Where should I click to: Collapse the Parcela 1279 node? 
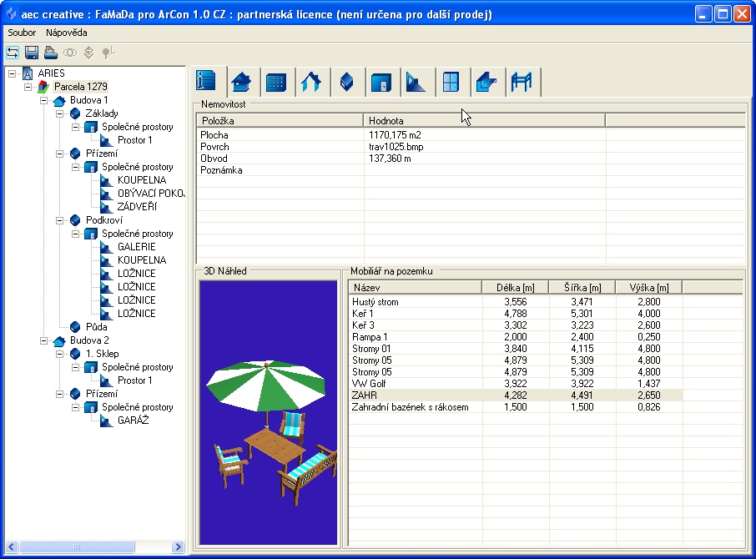(x=28, y=88)
